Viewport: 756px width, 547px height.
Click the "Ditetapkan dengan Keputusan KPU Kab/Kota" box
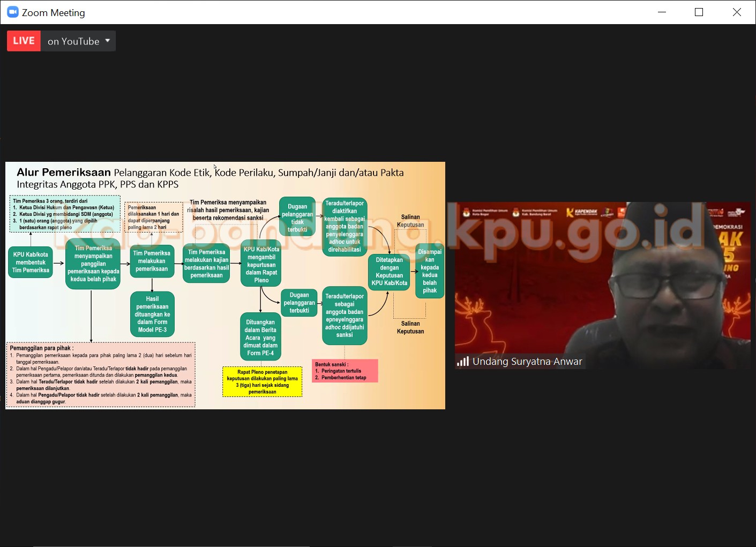pyautogui.click(x=389, y=272)
